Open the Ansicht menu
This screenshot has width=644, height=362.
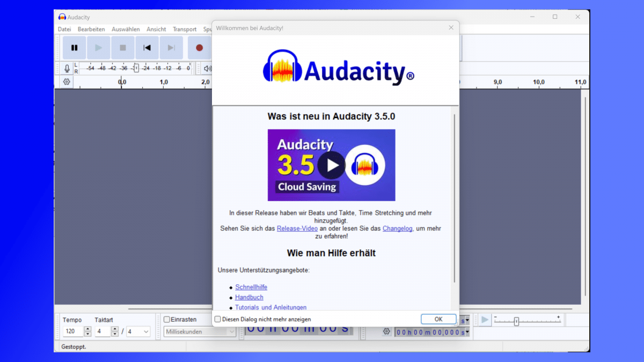156,29
